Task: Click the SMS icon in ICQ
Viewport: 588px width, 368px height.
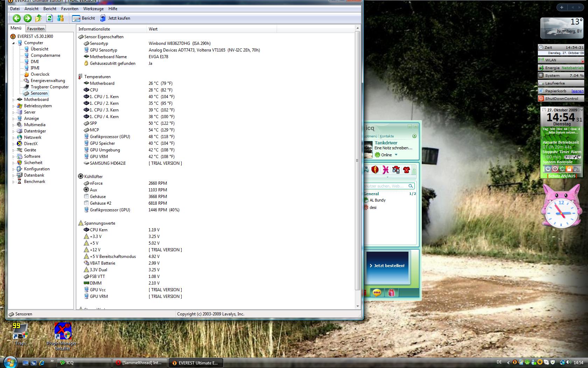Action: click(377, 293)
